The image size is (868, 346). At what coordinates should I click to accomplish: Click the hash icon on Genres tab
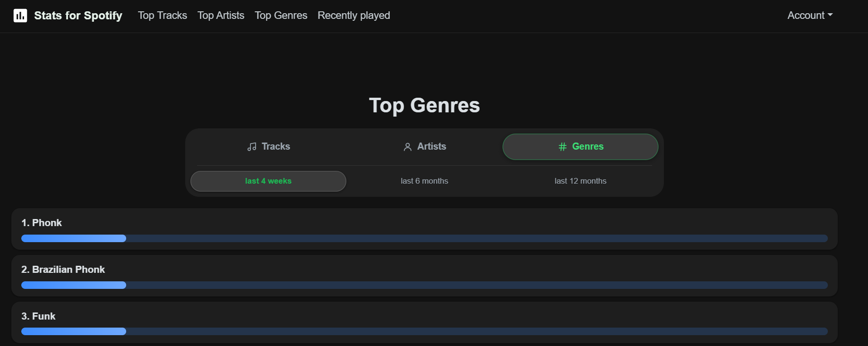[562, 147]
